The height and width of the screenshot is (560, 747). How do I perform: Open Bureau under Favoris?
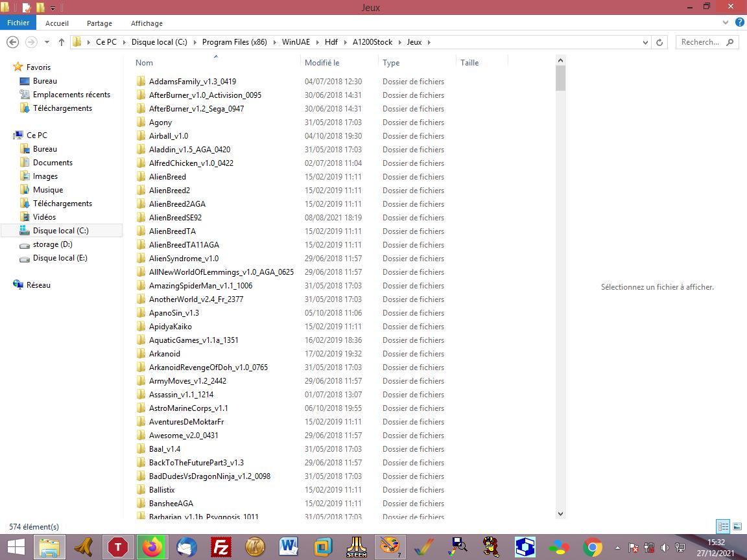(x=45, y=81)
